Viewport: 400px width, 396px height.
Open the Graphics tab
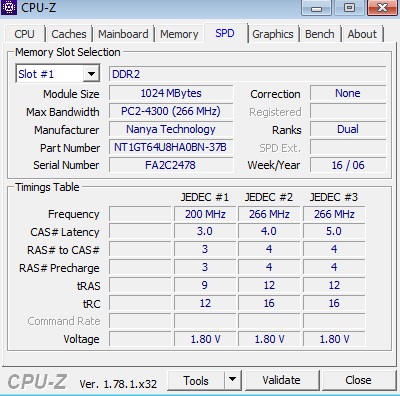273,34
